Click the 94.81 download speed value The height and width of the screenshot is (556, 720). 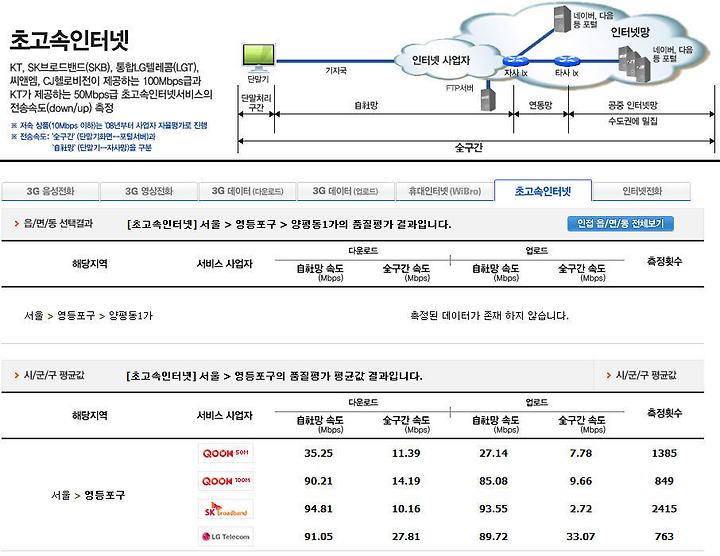tap(318, 509)
